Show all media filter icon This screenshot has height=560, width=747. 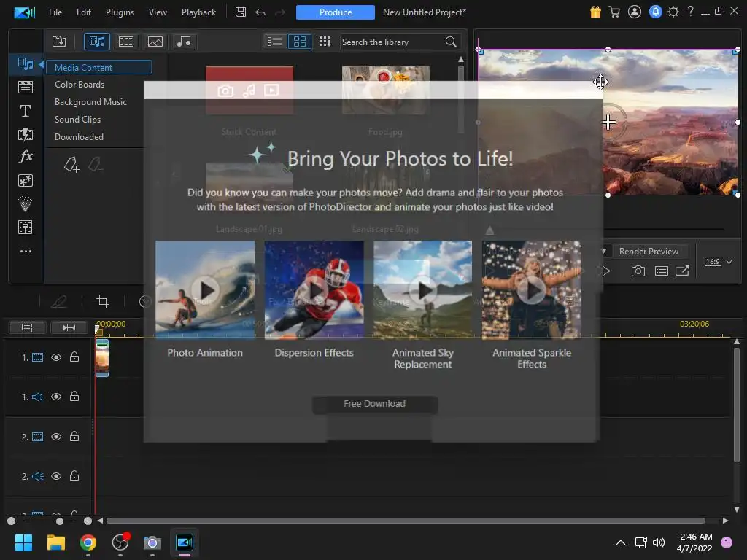(97, 42)
